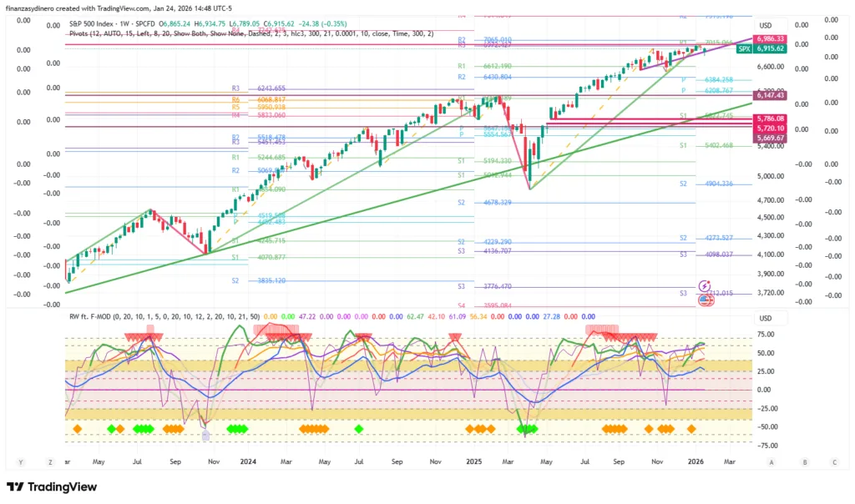Click the 5,786.08 price level label

coord(769,119)
